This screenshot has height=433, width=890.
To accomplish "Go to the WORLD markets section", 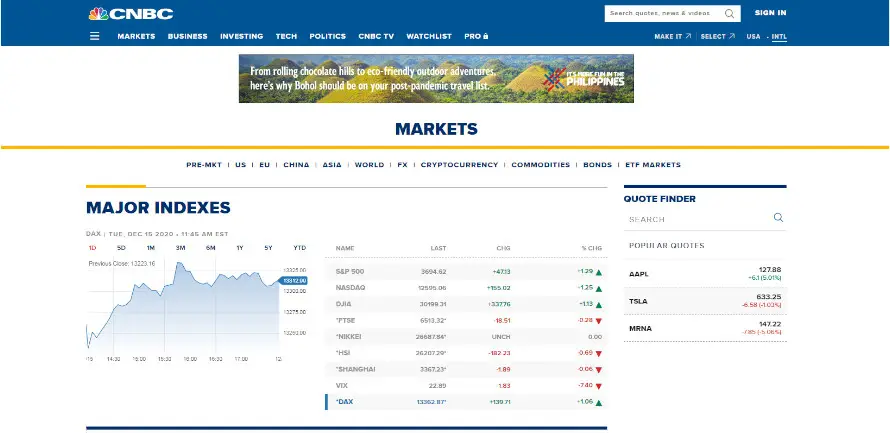I will [x=370, y=165].
